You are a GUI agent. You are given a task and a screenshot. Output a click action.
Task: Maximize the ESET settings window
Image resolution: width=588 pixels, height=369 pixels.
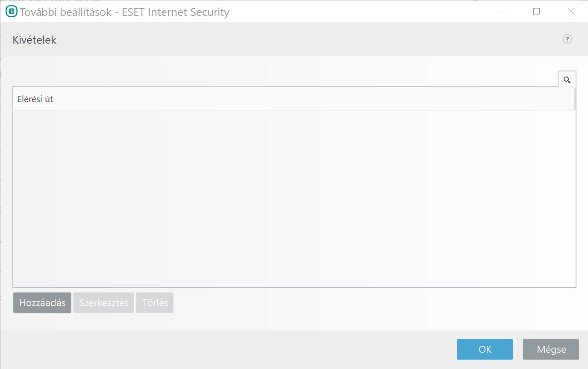537,12
